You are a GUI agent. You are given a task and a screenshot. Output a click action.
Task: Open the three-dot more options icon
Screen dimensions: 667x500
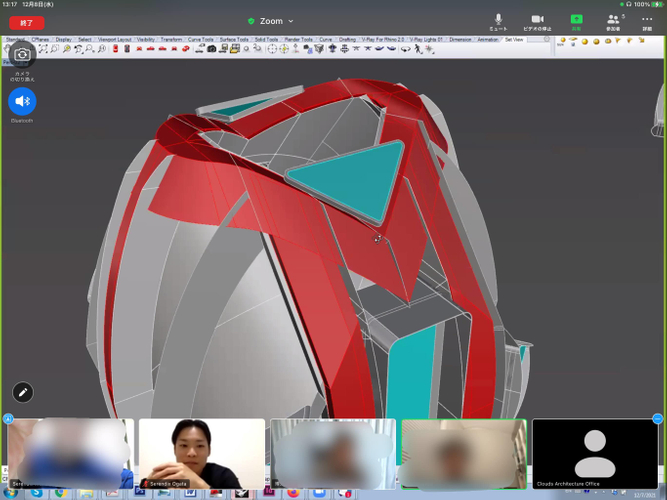coord(647,21)
